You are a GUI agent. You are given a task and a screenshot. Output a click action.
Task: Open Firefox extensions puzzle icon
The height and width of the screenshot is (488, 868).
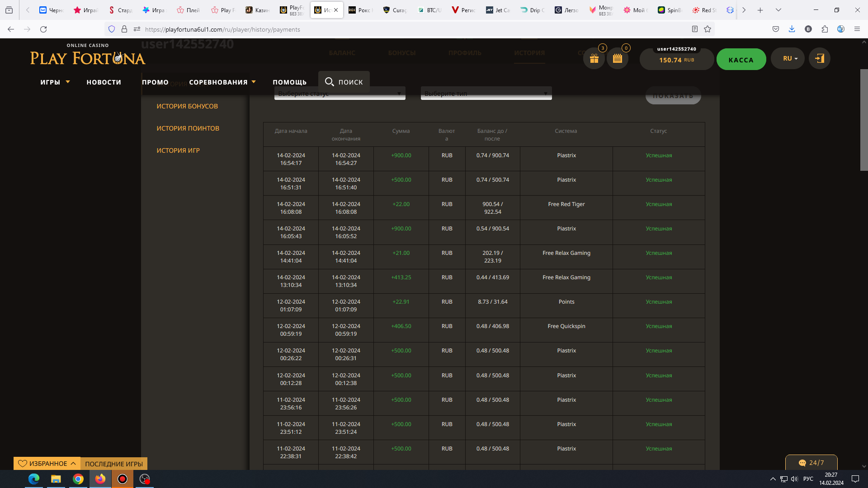(x=825, y=29)
